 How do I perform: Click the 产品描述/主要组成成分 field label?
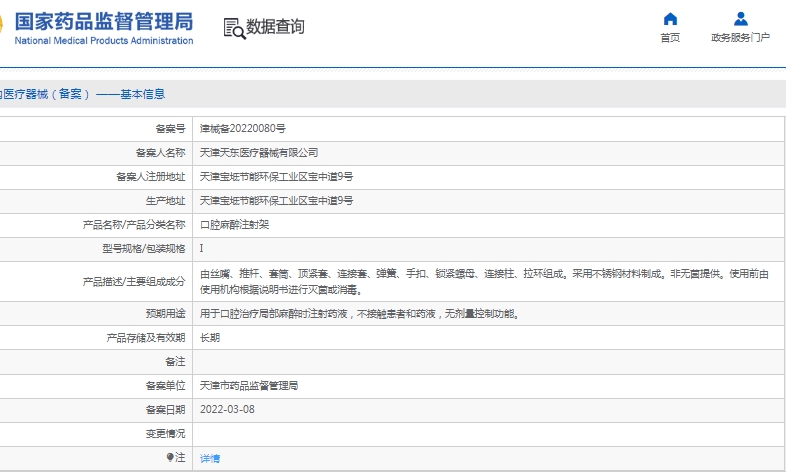134,282
